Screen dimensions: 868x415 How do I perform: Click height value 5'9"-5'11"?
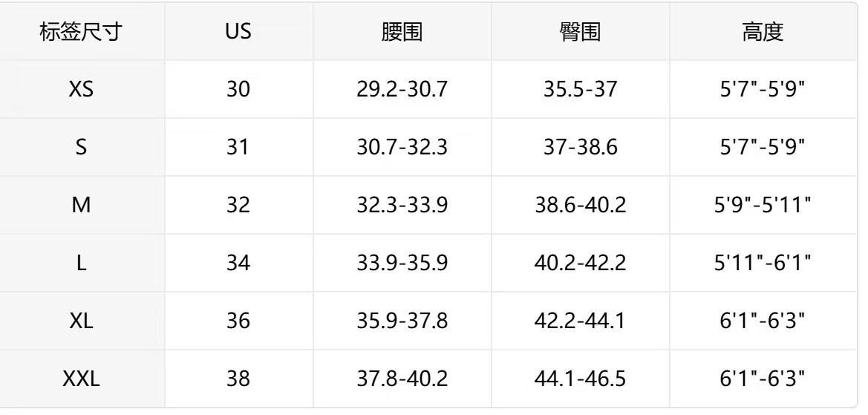coord(762,205)
